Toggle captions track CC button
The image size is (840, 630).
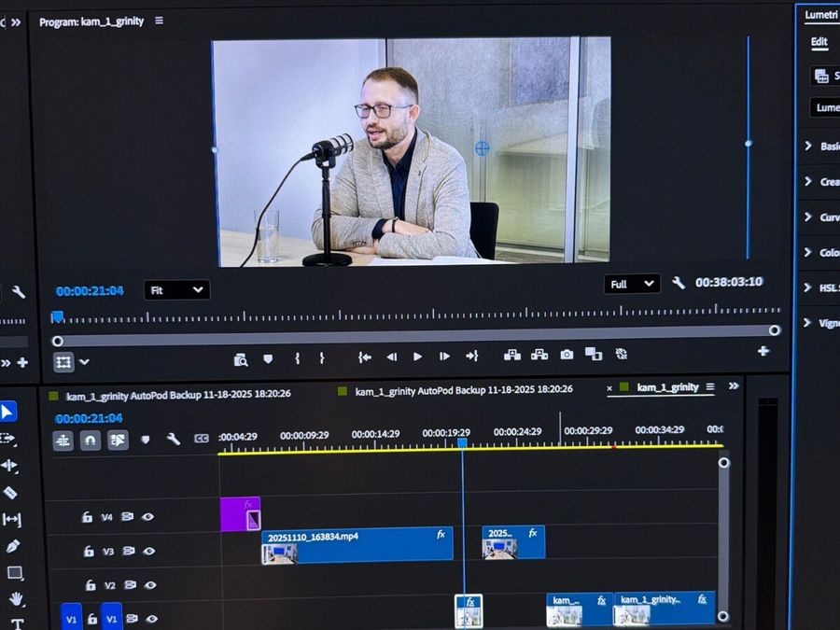tap(202, 439)
